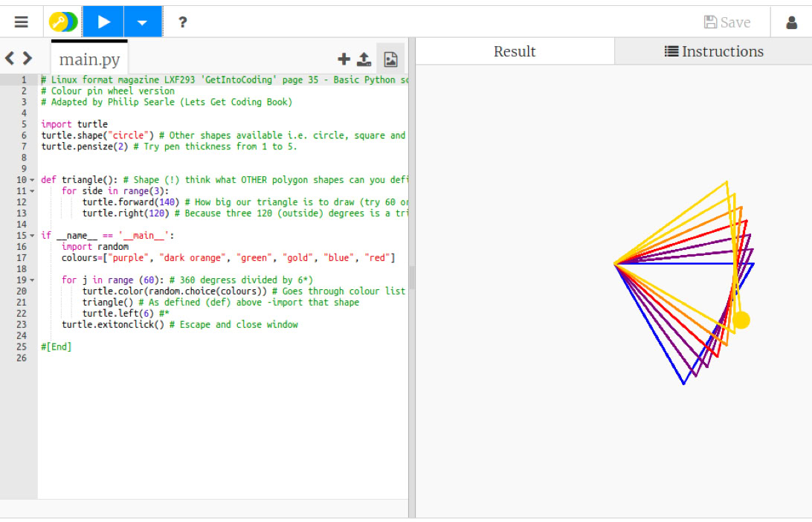Open the run options dropdown arrow
Viewport: 812px width, 522px height.
point(143,22)
